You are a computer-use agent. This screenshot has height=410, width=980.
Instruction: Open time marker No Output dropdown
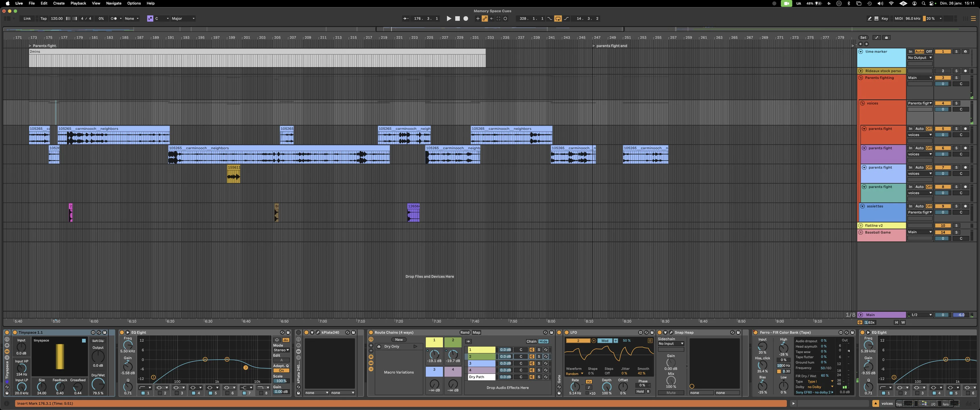click(x=920, y=58)
